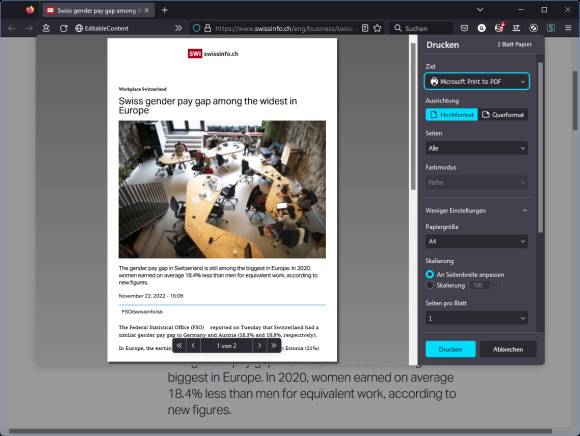The image size is (580, 436).
Task: Switch to the Swiss gender pay gap tab
Action: pyautogui.click(x=98, y=11)
